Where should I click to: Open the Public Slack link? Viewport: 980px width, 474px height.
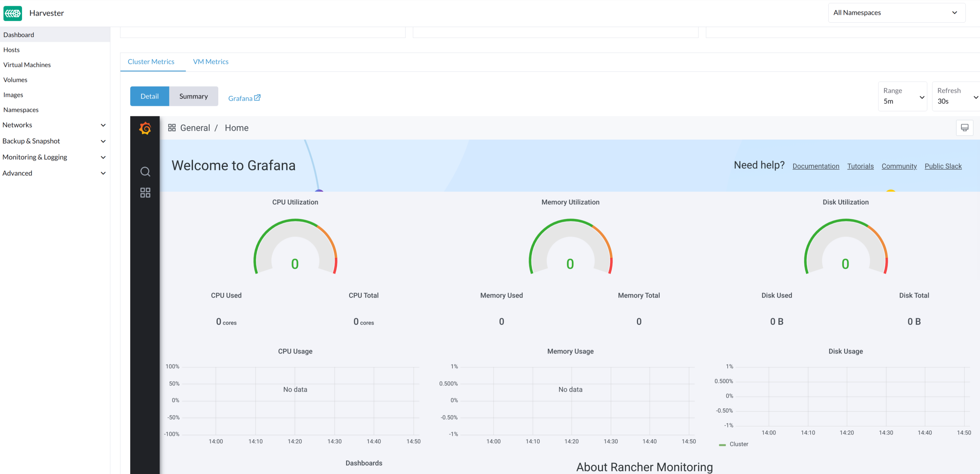tap(943, 166)
